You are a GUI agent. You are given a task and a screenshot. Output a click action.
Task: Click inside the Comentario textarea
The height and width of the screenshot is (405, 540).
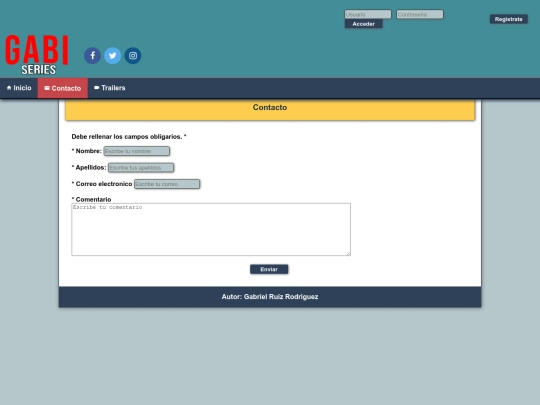coord(211,229)
